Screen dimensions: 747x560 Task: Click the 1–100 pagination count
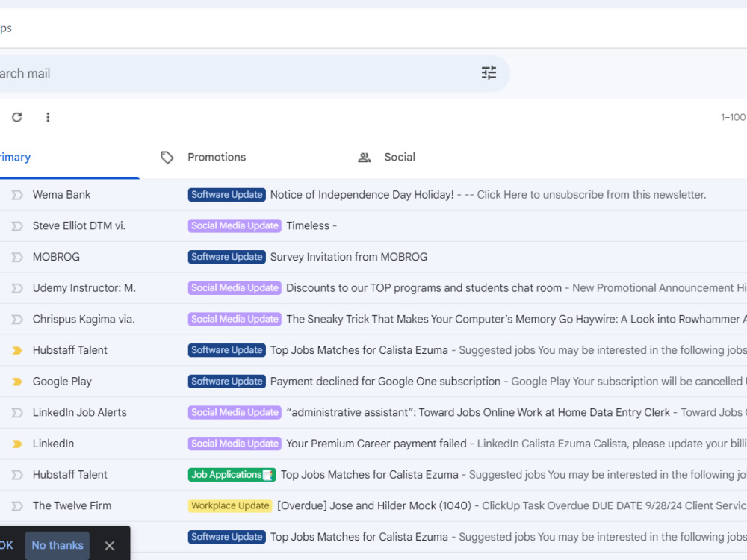tap(733, 117)
